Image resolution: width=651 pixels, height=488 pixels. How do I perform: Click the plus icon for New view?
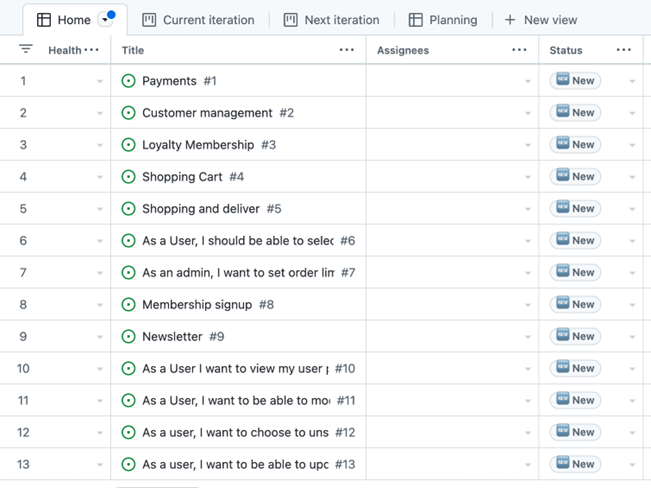click(x=510, y=20)
